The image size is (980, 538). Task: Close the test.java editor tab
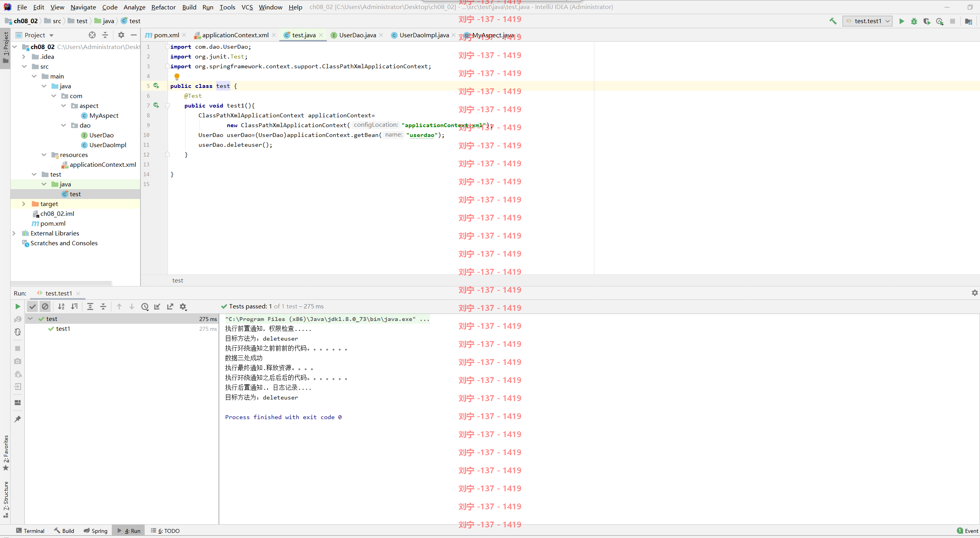(321, 35)
